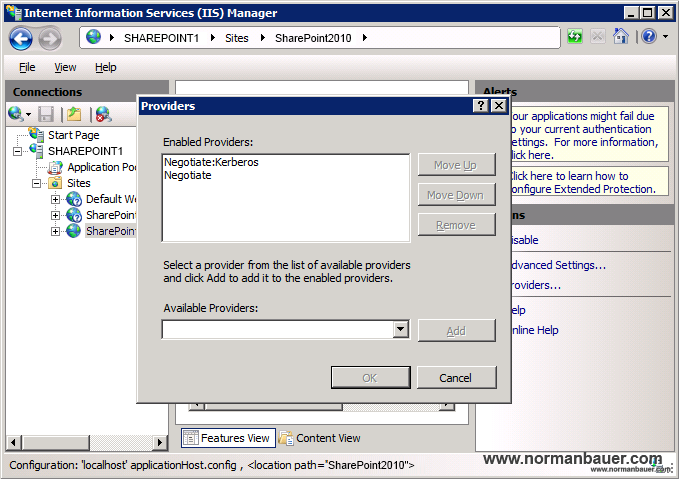The image size is (679, 479).
Task: Click the Connections scrollbar right arrow
Action: click(159, 442)
